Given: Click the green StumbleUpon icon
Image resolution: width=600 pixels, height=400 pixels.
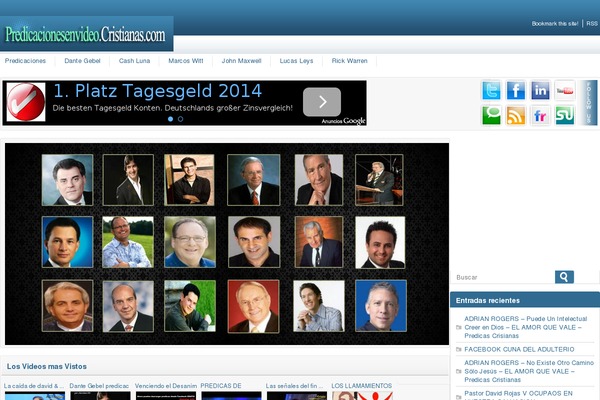Looking at the screenshot, I should tap(564, 115).
